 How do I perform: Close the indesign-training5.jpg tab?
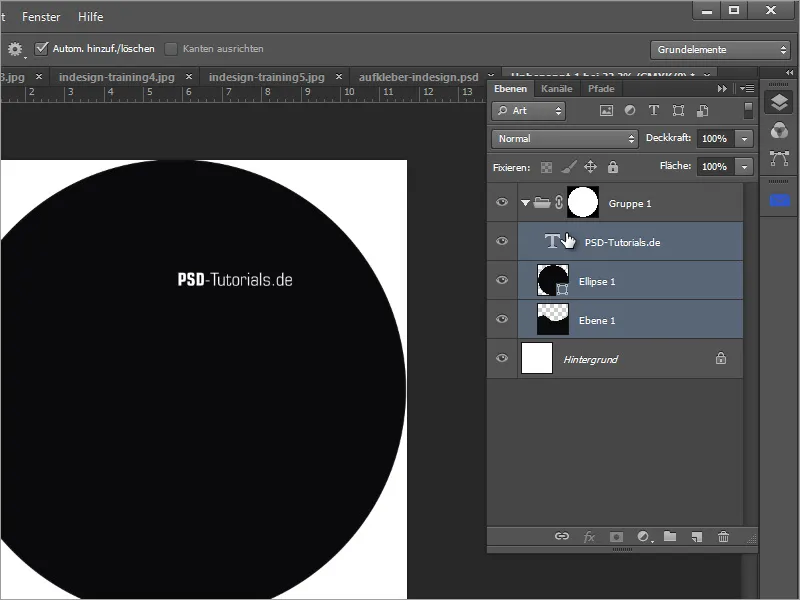pos(339,77)
